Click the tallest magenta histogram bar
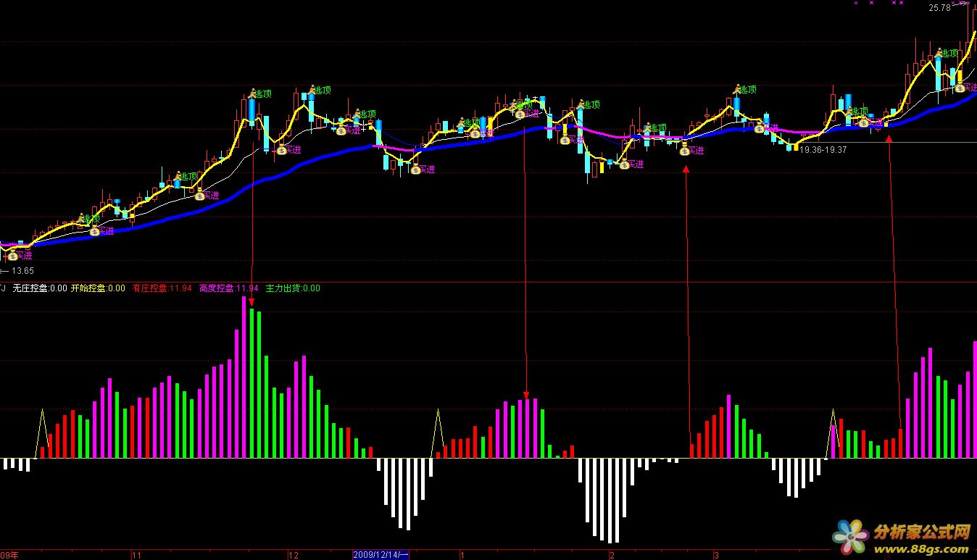The image size is (977, 560). coord(244,377)
